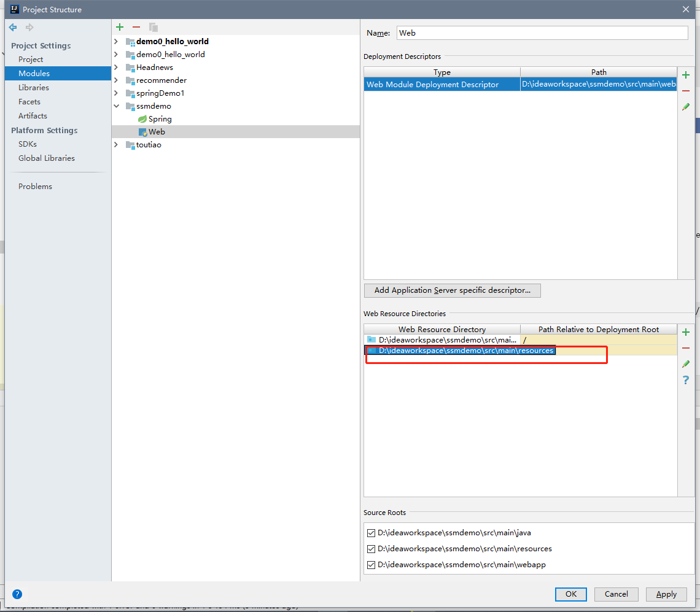Apply the current changes
Viewport: 700px width, 612px height.
(666, 594)
